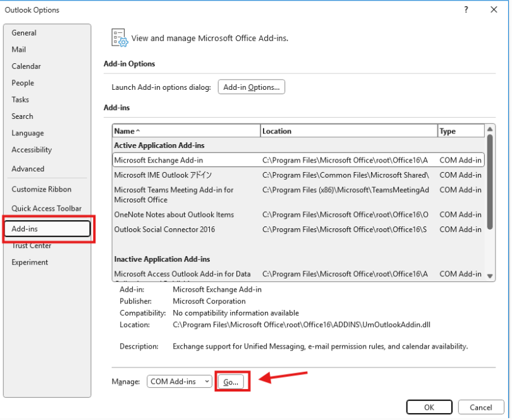Open the People settings page
The image size is (512, 420).
click(x=23, y=83)
